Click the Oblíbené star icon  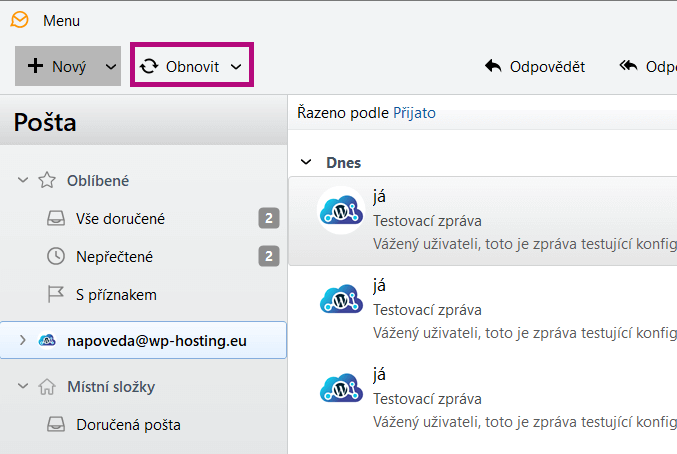tap(46, 180)
